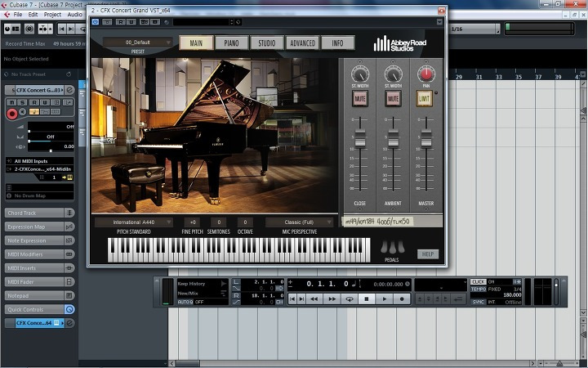Switch to the PIANO tab
The height and width of the screenshot is (368, 588).
tap(231, 43)
